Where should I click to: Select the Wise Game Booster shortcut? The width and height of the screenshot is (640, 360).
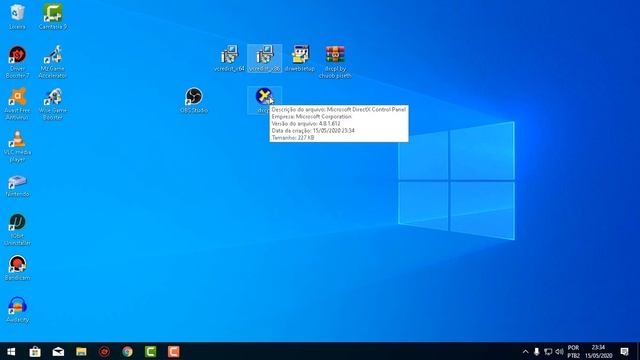click(x=53, y=103)
